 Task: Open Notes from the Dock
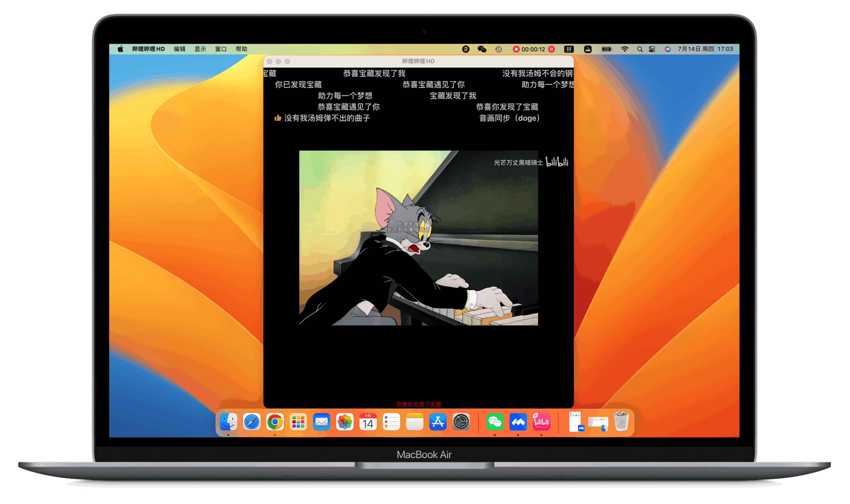[415, 422]
